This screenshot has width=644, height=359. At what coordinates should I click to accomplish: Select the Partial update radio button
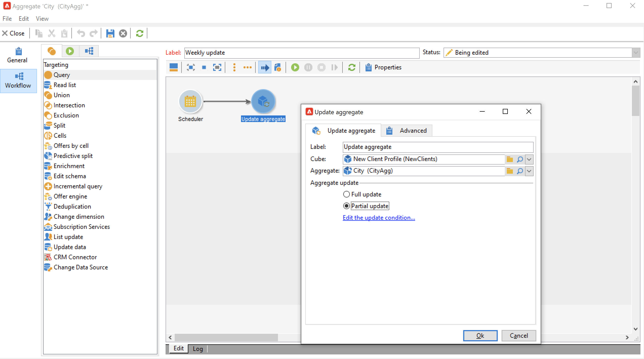346,206
